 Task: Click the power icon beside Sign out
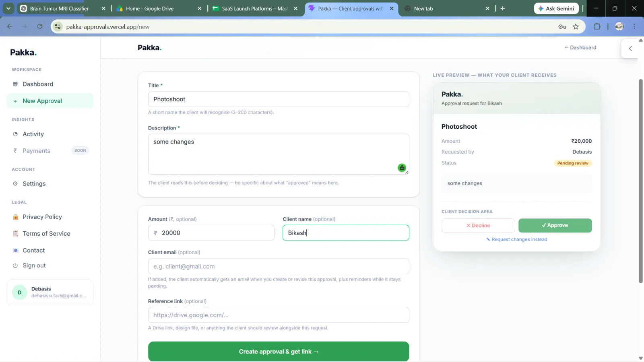click(x=15, y=265)
